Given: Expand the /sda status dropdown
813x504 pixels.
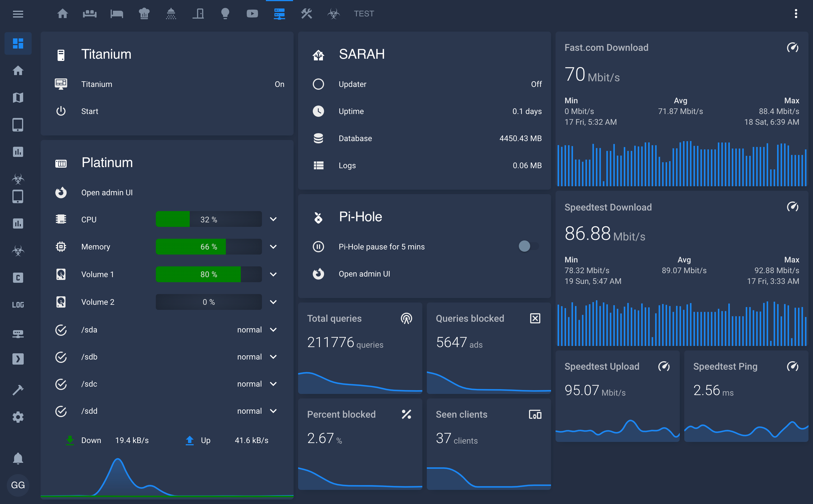Looking at the screenshot, I should coord(274,330).
